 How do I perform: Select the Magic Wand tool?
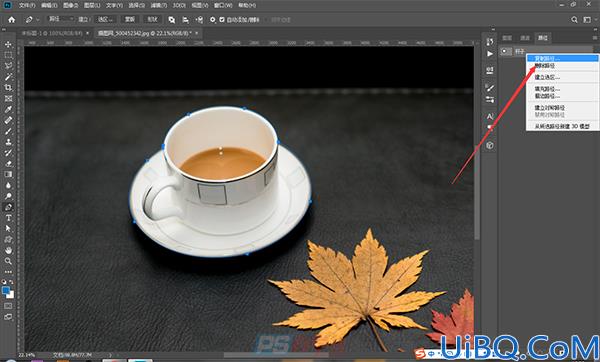[8, 77]
